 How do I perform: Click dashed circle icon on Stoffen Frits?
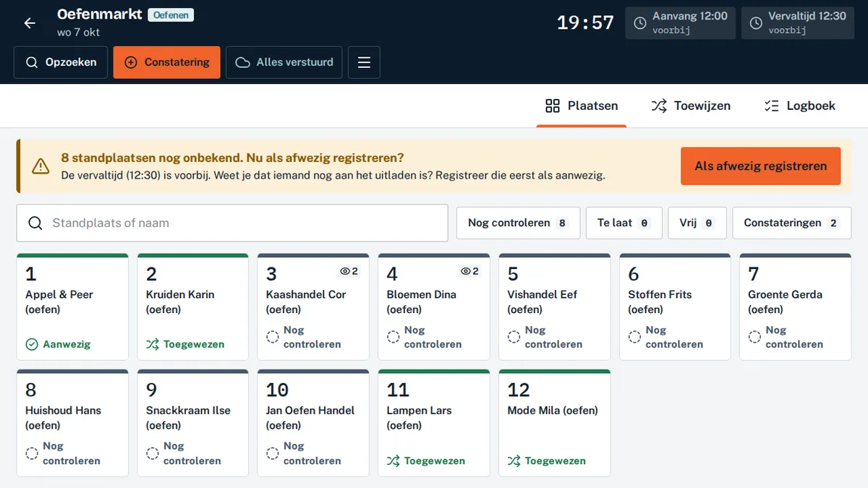[x=634, y=337]
